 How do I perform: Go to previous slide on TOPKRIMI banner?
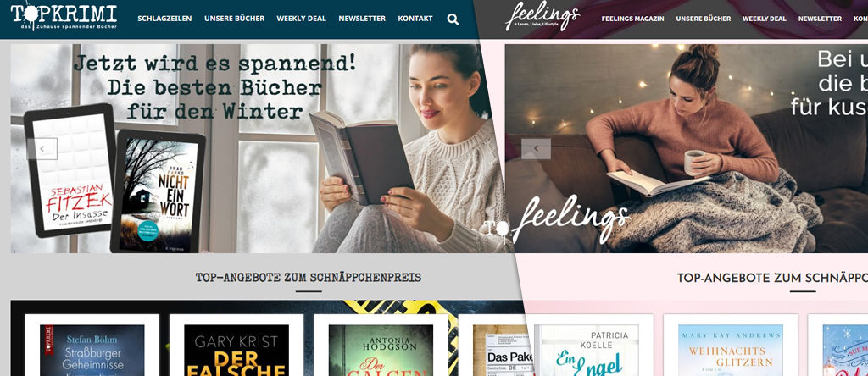coord(42,149)
